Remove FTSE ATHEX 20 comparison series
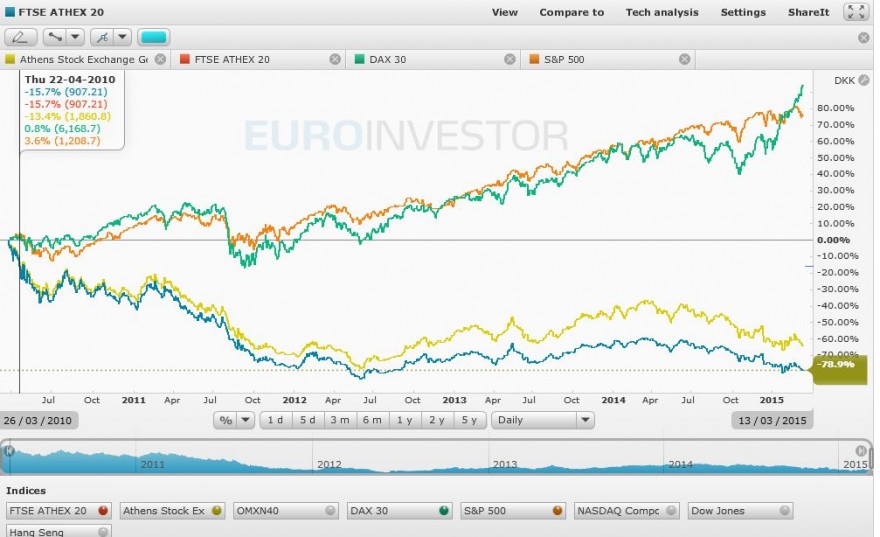 [335, 59]
